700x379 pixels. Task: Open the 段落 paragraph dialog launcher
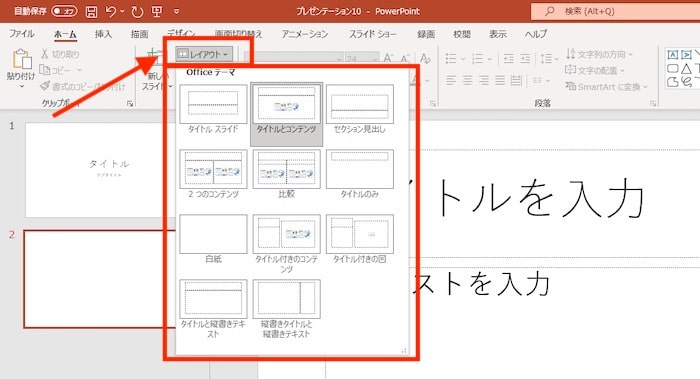[x=653, y=104]
